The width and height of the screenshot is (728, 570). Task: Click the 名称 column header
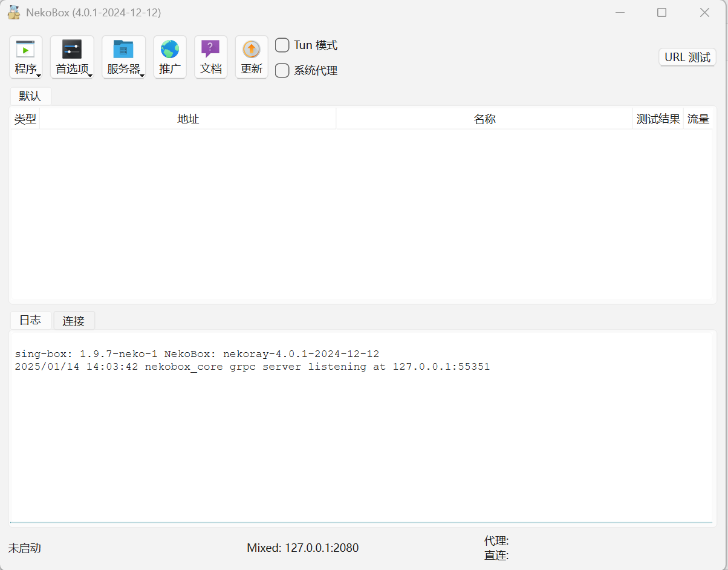pos(484,119)
